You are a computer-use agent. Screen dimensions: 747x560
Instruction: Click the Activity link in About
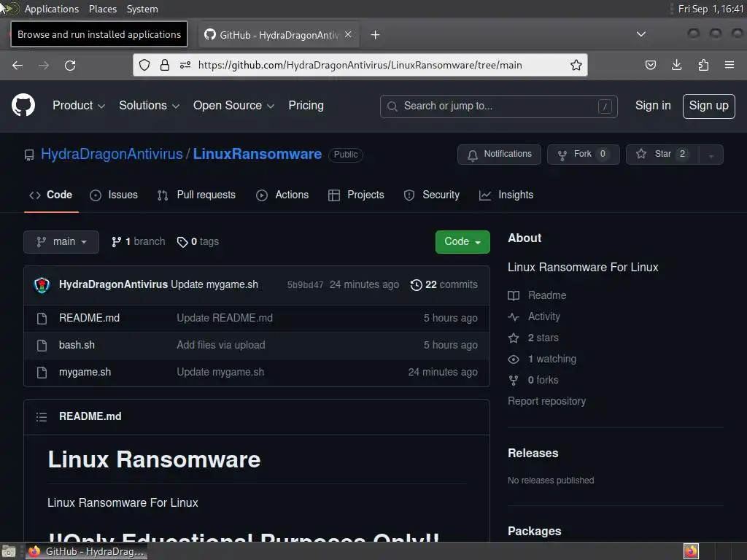pos(534,316)
